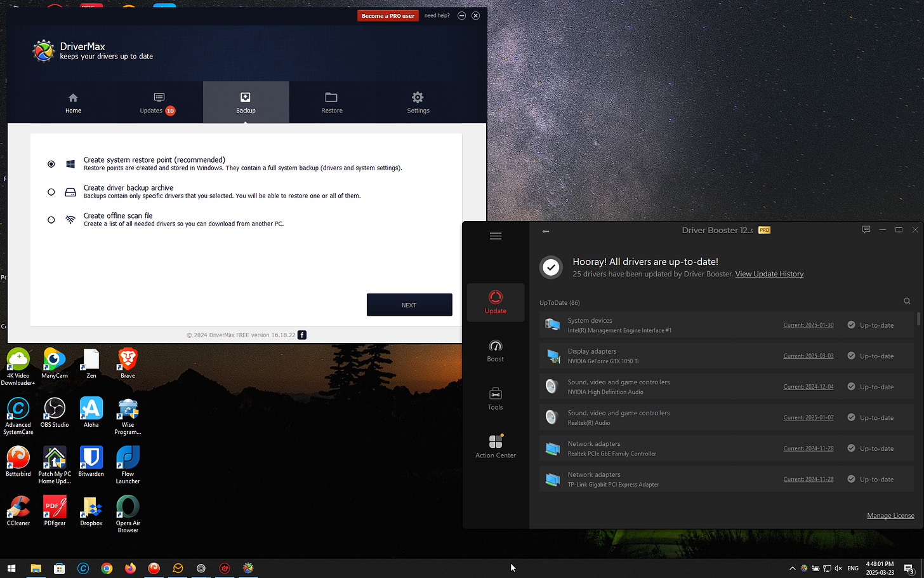
Task: Click the DriverMax Facebook icon
Action: [302, 335]
